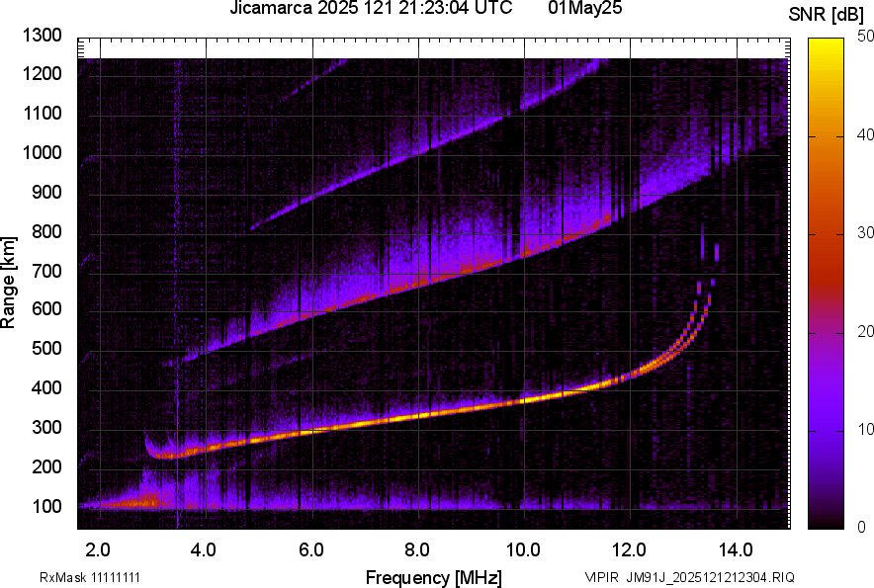
Task: Click frequency tick label '6.0'
Action: point(311,550)
